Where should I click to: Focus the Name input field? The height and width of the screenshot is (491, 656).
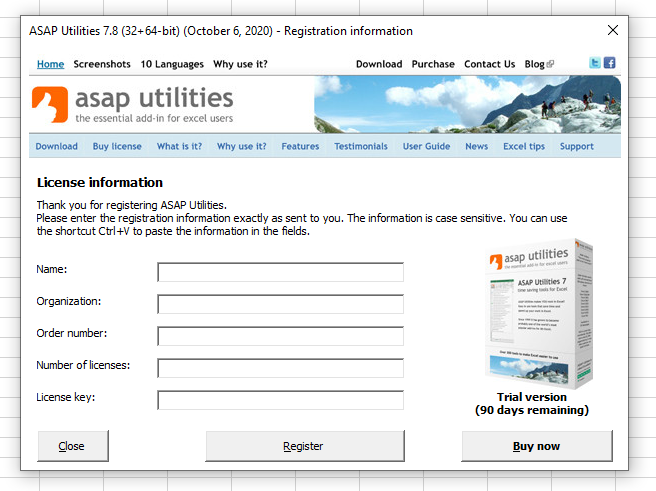(x=280, y=272)
